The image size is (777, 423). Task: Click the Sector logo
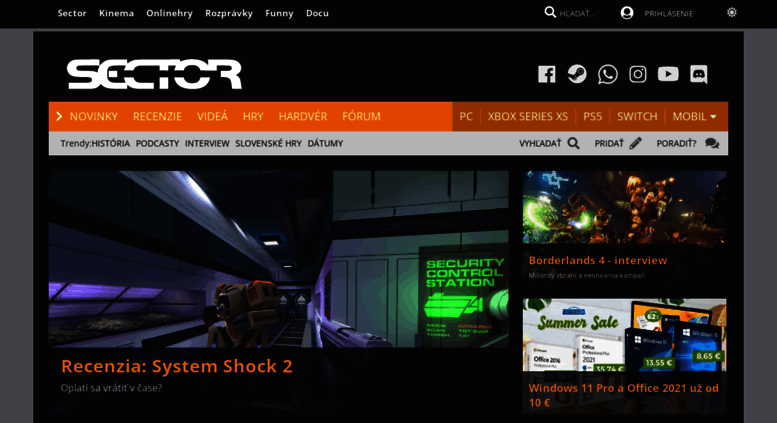point(154,74)
